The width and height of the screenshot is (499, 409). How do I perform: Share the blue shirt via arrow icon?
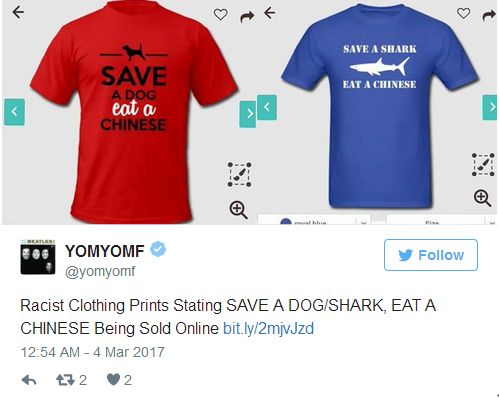489,15
